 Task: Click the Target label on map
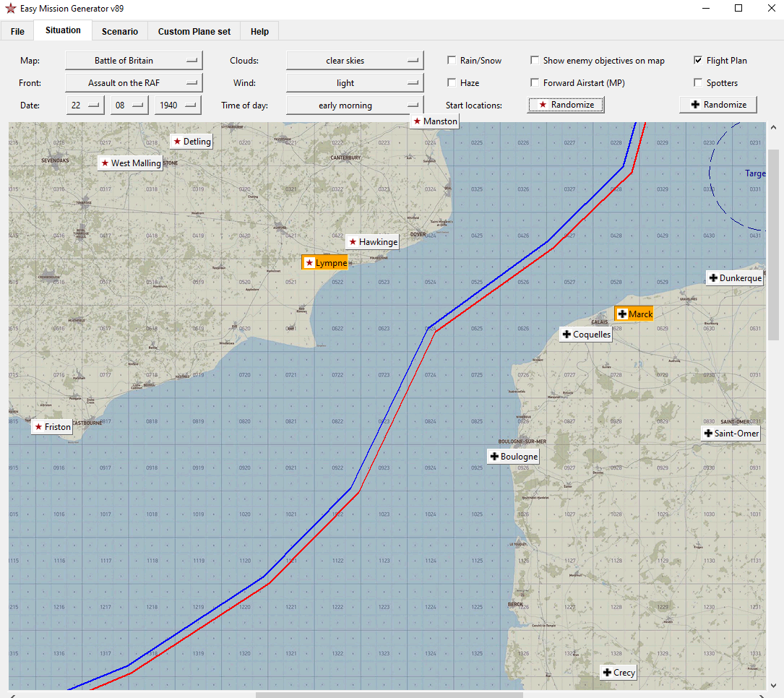point(755,173)
